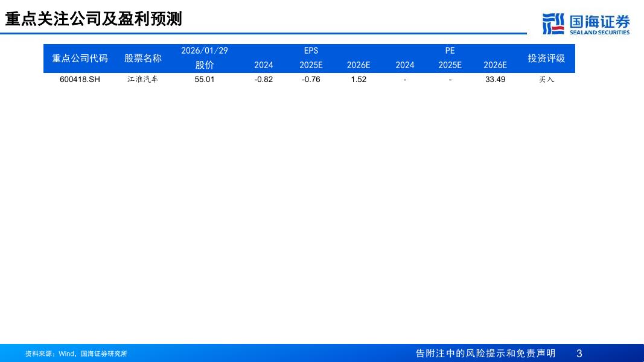Select the 投资评级 column header

[546, 59]
